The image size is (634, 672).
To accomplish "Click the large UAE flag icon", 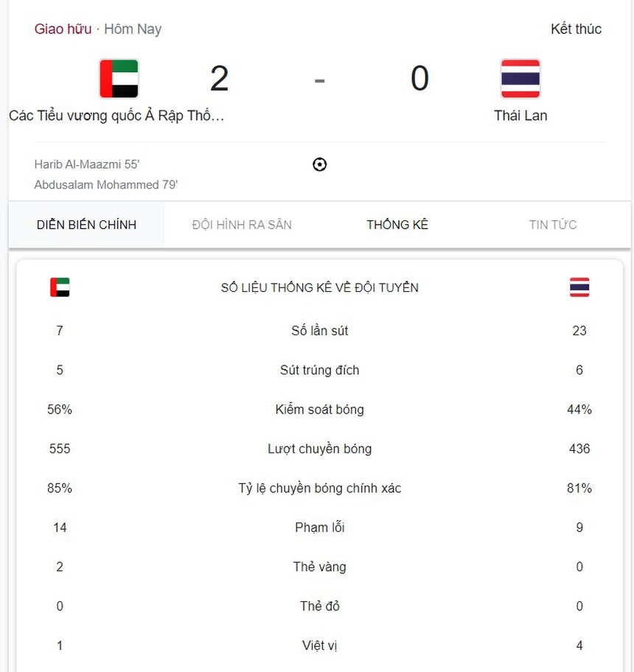I will (119, 79).
